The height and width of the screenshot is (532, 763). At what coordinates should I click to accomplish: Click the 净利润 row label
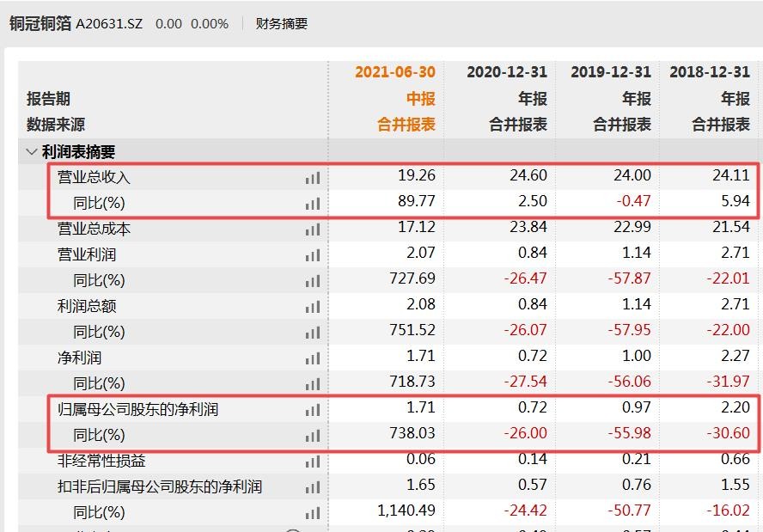tap(79, 358)
